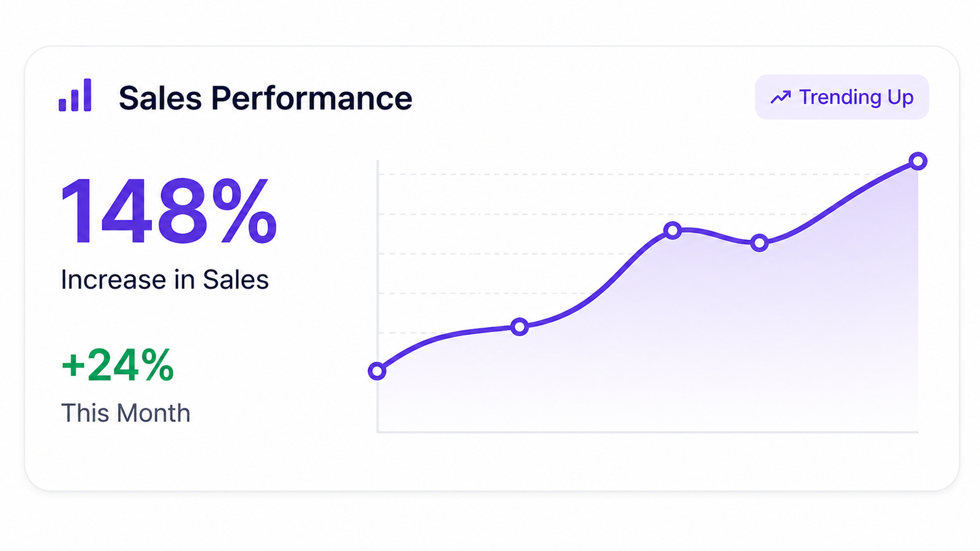Viewport: 980px width, 551px height.
Task: Click the chart's horizontal baseline axis
Action: 648,432
